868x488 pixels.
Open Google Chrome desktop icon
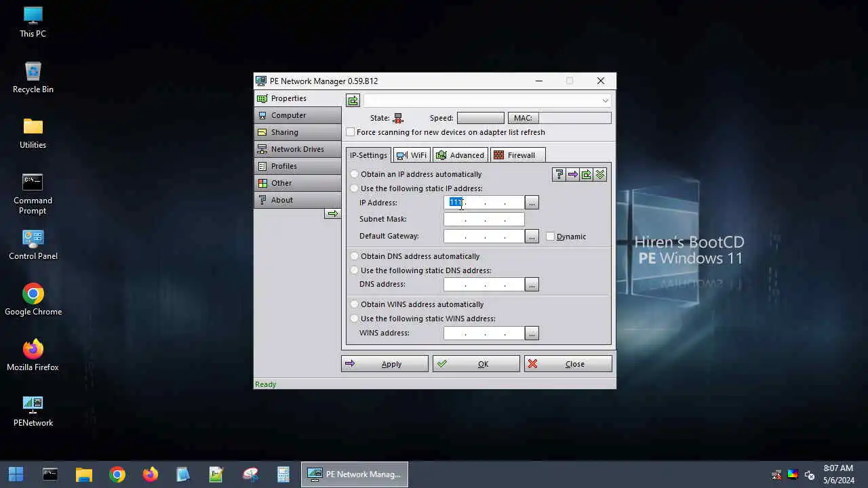click(33, 300)
